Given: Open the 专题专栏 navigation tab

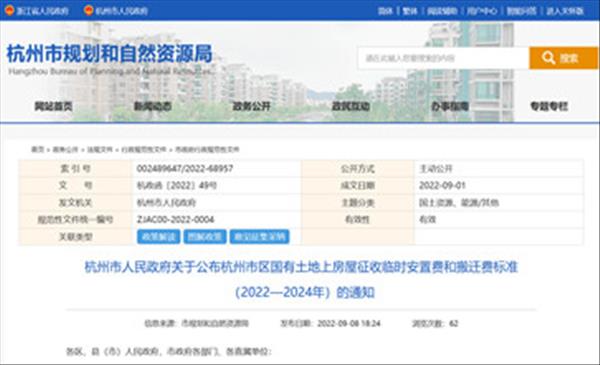Looking at the screenshot, I should pyautogui.click(x=549, y=106).
